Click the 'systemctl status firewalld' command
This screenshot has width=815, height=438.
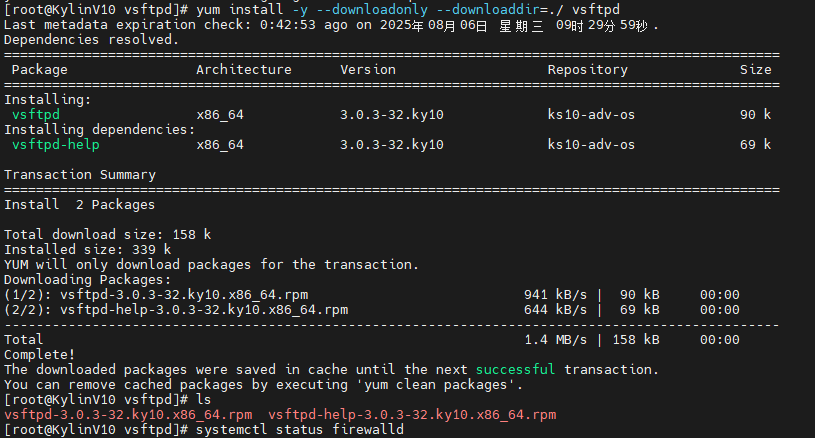point(300,429)
